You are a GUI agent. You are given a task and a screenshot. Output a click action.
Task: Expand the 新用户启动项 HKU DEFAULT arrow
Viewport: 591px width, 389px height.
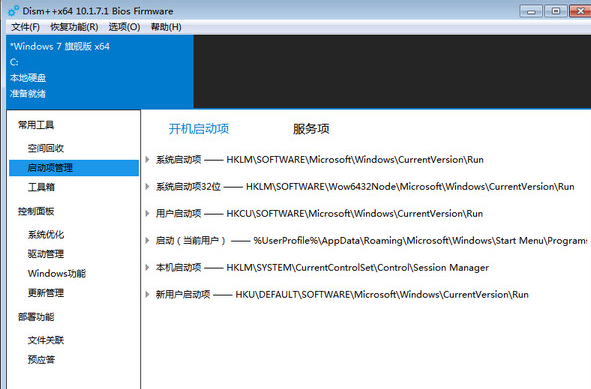(147, 294)
